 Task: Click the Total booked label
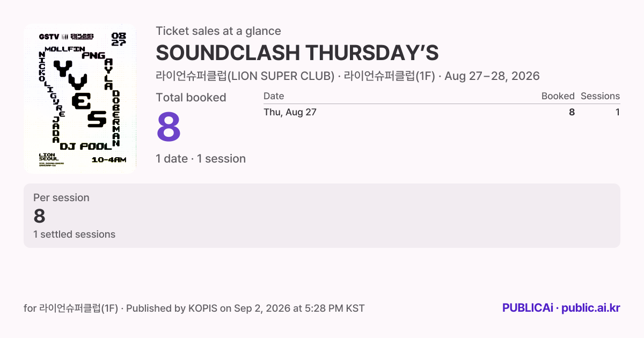(x=191, y=98)
